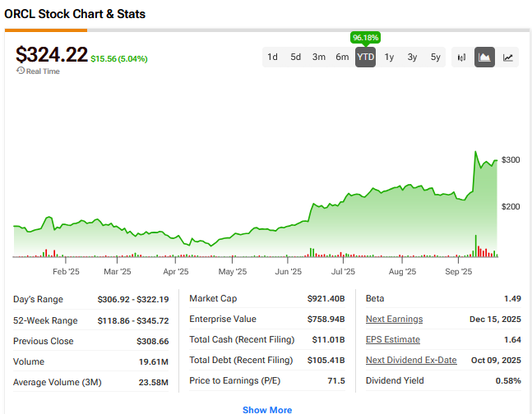Show the 3y chart range
The image size is (532, 414).
(x=412, y=57)
